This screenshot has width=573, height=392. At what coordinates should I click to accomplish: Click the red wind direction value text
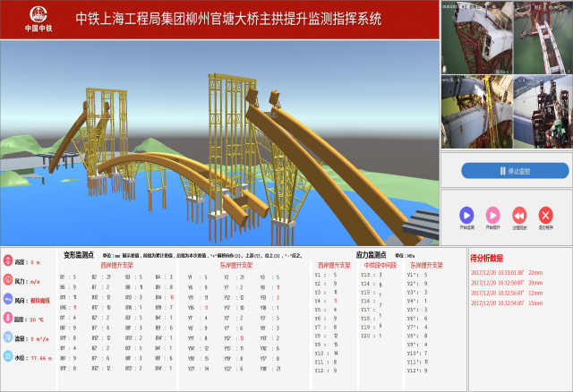39,301
